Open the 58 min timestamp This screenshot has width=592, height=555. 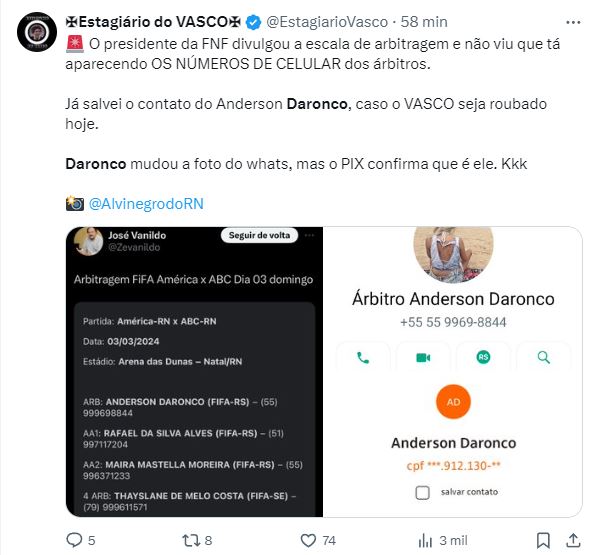coord(424,22)
